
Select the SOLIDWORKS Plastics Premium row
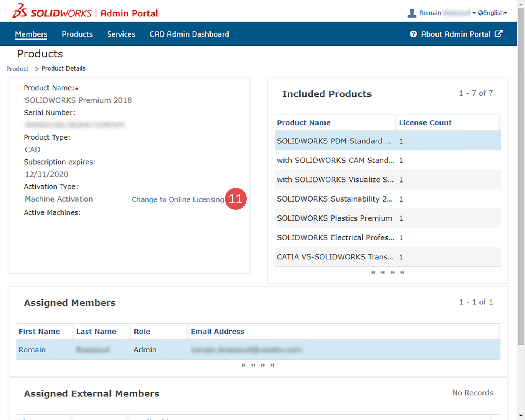(x=388, y=218)
